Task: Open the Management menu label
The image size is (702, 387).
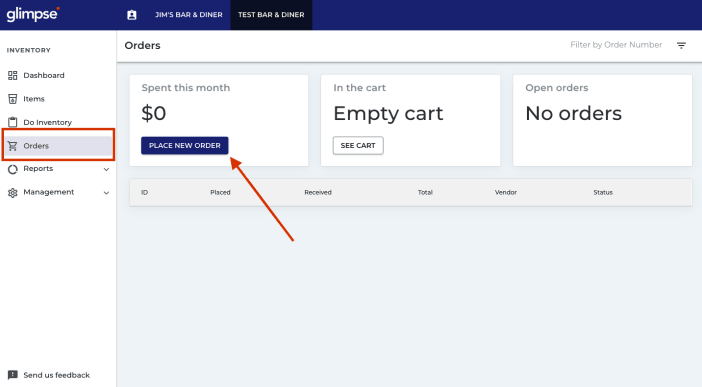Action: coord(49,192)
